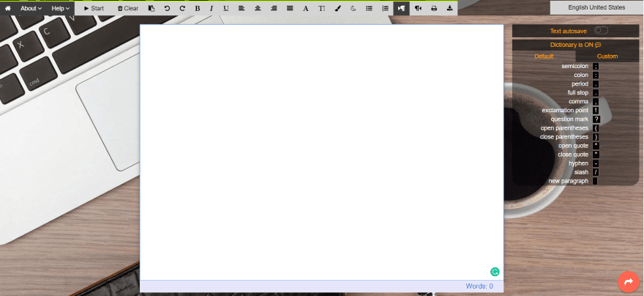Viewport: 644px width, 296px height.
Task: Open the About dropdown menu
Action: pos(31,8)
